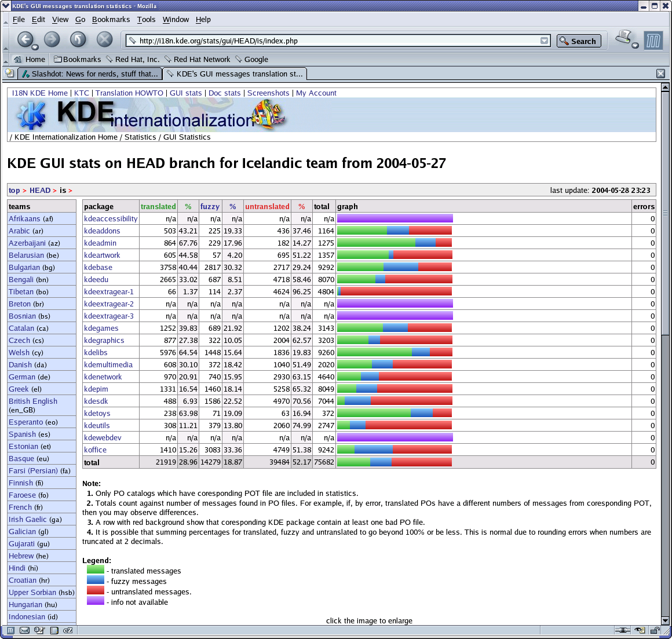Click the Print icon in the toolbar
This screenshot has width=672, height=639.
[623, 38]
